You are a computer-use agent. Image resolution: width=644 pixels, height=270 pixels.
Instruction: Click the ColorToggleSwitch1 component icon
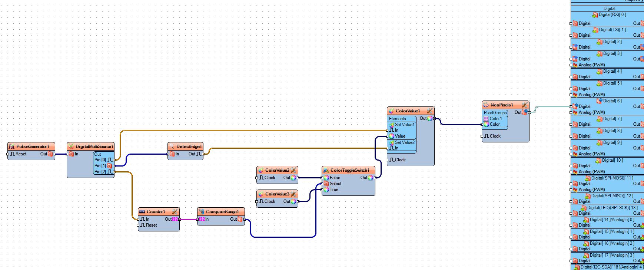pos(326,170)
